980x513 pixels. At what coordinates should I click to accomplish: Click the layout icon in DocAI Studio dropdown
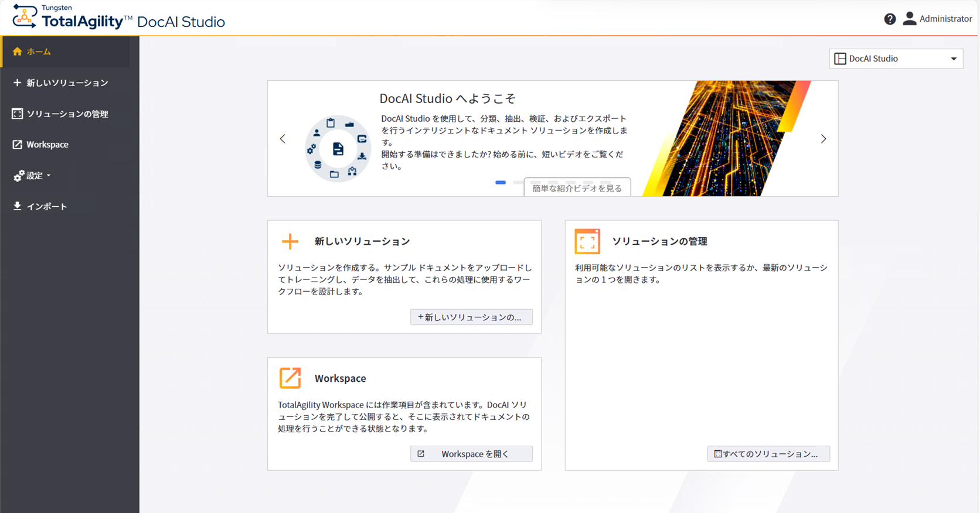(840, 59)
